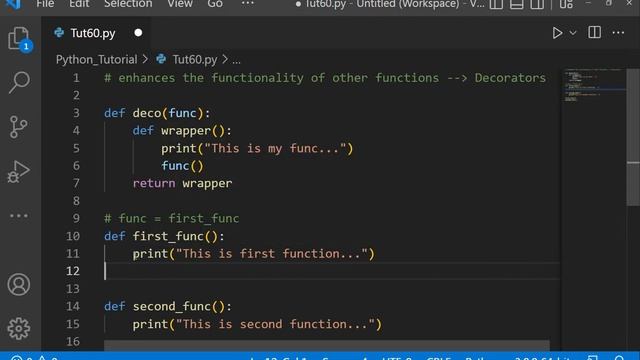Open the File menu

pyautogui.click(x=45, y=4)
